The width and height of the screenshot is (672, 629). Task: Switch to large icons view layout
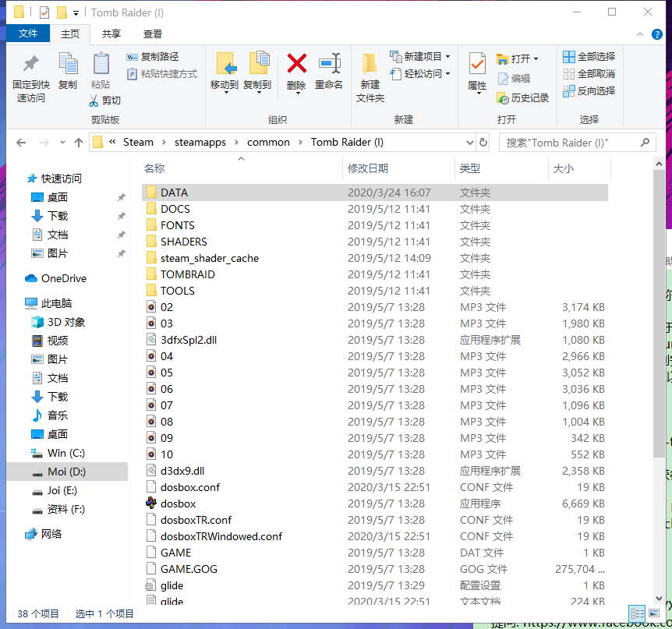654,613
